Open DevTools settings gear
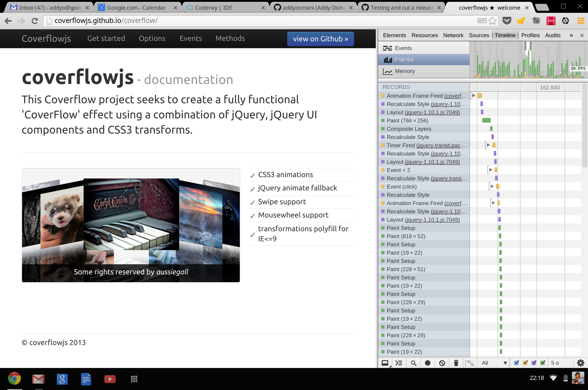This screenshot has height=390, width=588. click(x=580, y=363)
